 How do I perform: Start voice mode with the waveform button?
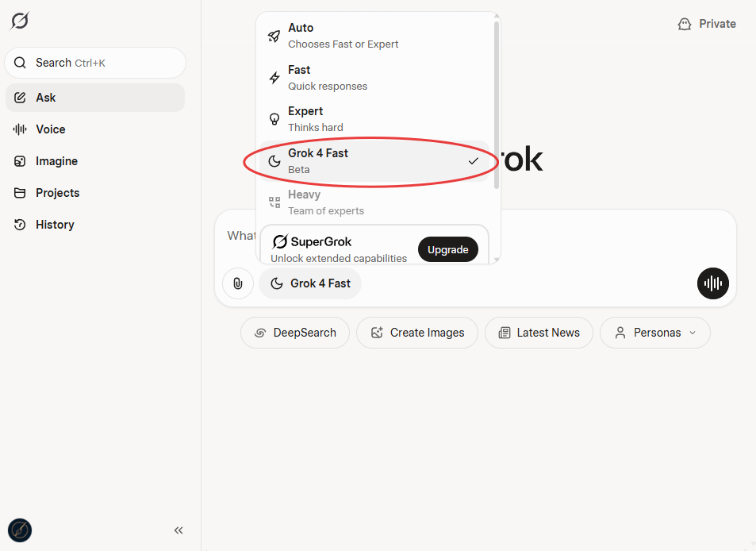tap(712, 283)
